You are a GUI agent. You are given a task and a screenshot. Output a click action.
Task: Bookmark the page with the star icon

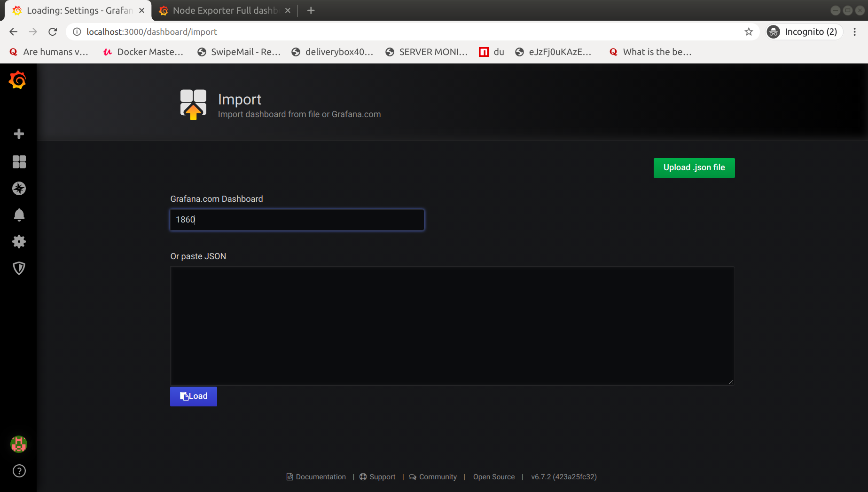tap(749, 32)
